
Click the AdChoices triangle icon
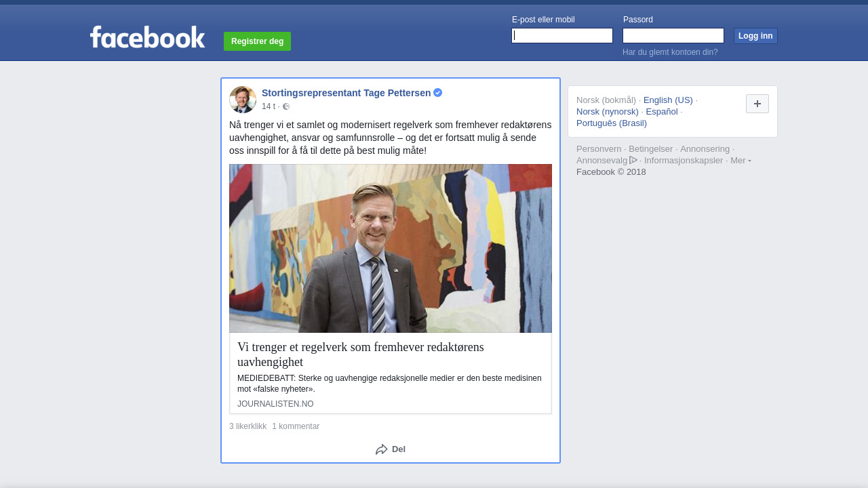coord(633,160)
